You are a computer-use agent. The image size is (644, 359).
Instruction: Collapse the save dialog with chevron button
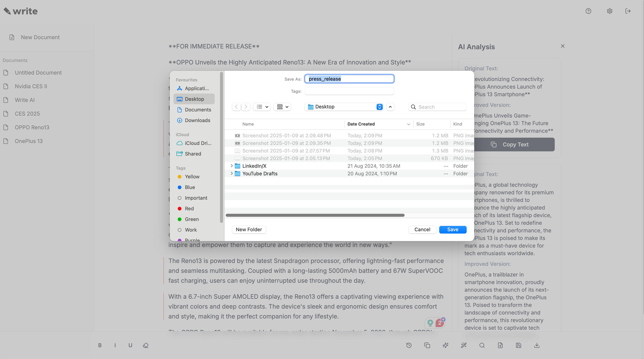pos(390,107)
